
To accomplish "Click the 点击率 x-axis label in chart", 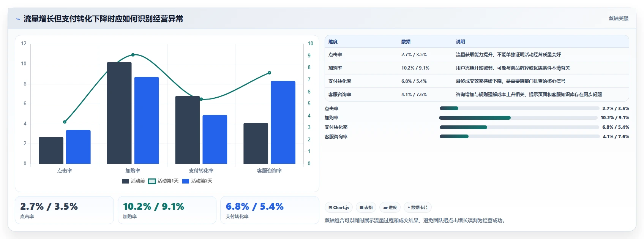I will point(65,171).
